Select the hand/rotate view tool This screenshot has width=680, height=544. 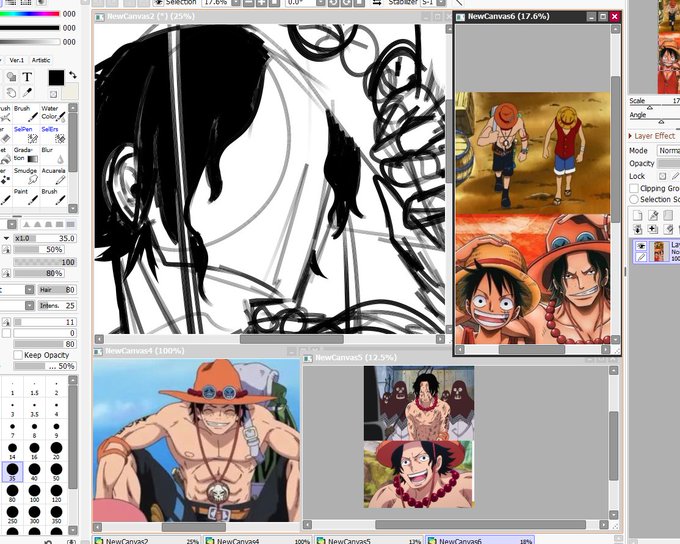(11, 92)
